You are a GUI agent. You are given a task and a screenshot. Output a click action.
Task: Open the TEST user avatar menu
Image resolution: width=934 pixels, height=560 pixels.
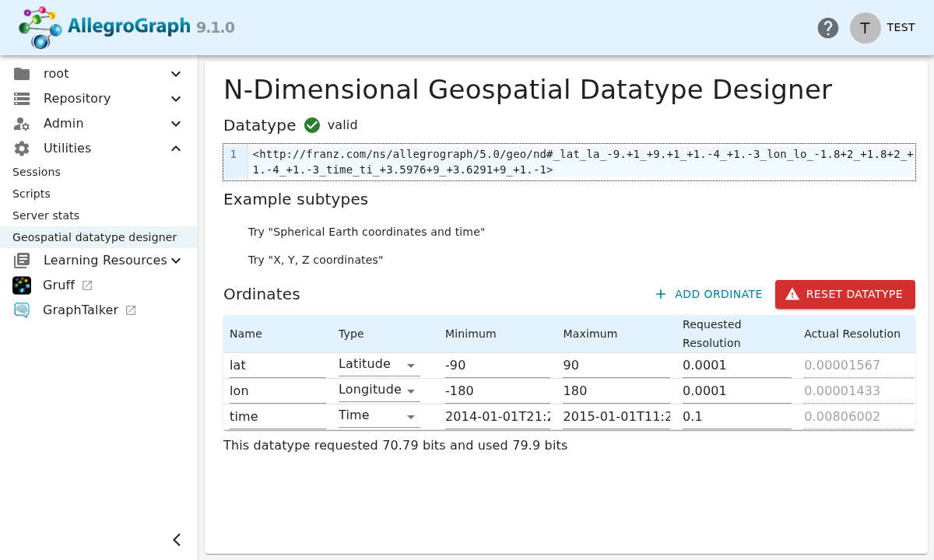pos(866,28)
